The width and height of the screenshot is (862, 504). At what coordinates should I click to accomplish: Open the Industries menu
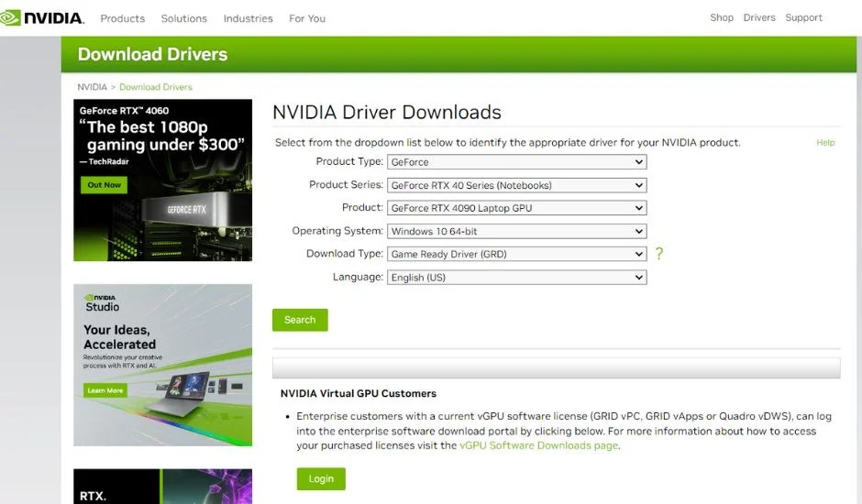point(248,18)
